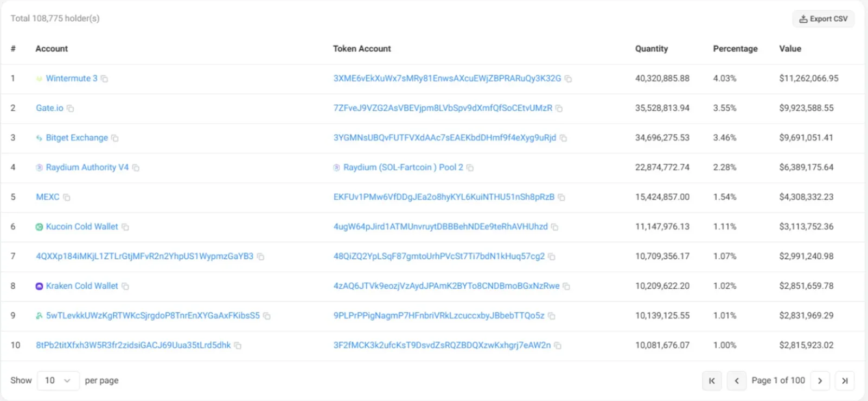Viewport: 868px width, 401px height.
Task: Copy token account 4zAQ6JTVk9eozjVzAyd
Action: 566,286
